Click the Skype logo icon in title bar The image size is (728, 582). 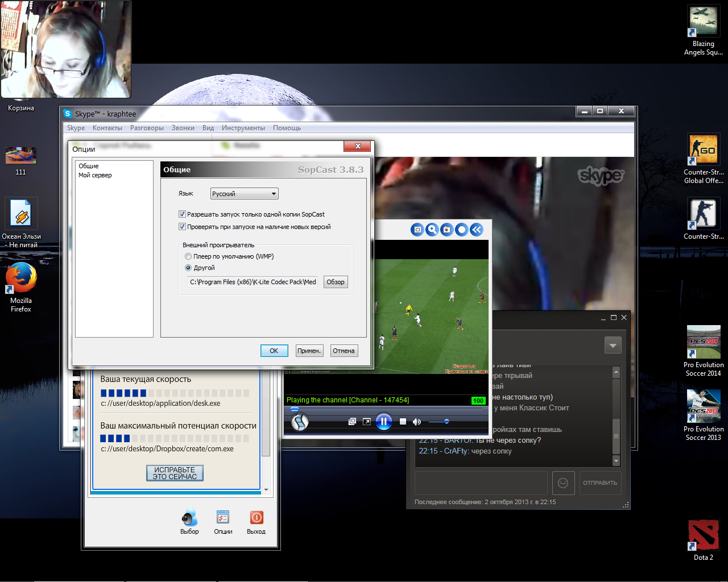click(x=68, y=114)
